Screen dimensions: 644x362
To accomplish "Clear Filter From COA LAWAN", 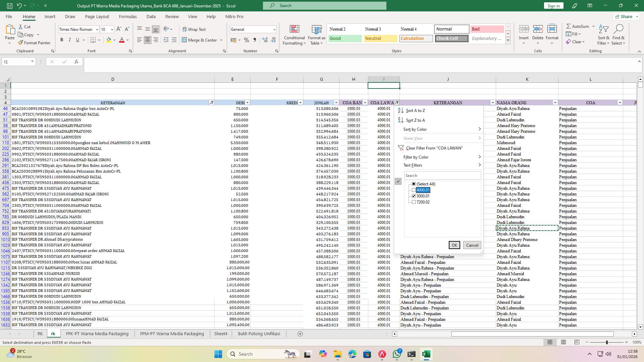I will [x=434, y=148].
